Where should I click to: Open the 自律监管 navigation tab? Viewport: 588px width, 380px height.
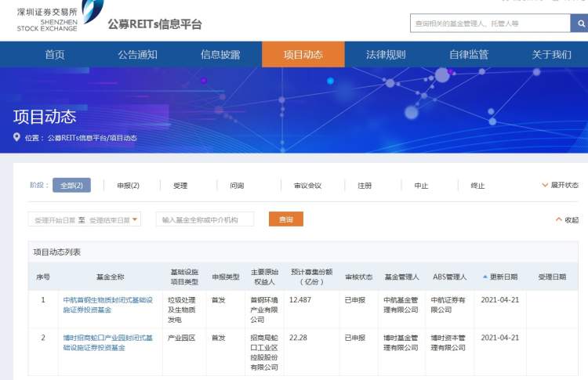(469, 55)
